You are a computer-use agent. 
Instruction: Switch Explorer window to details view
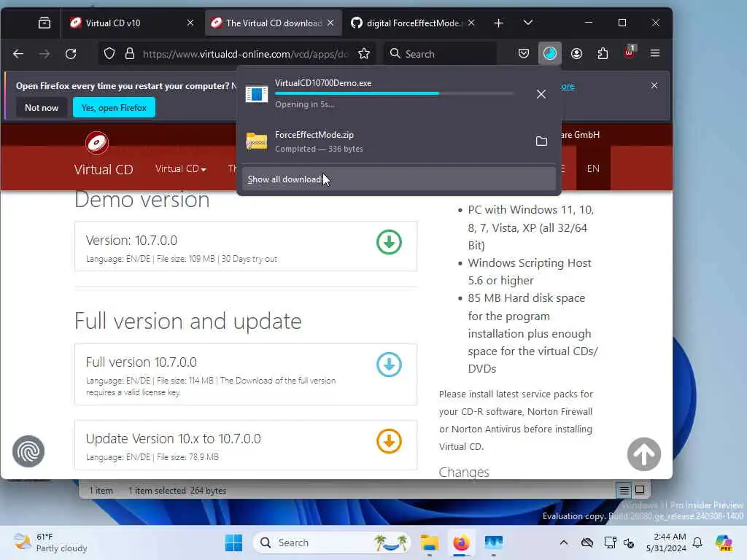click(624, 490)
